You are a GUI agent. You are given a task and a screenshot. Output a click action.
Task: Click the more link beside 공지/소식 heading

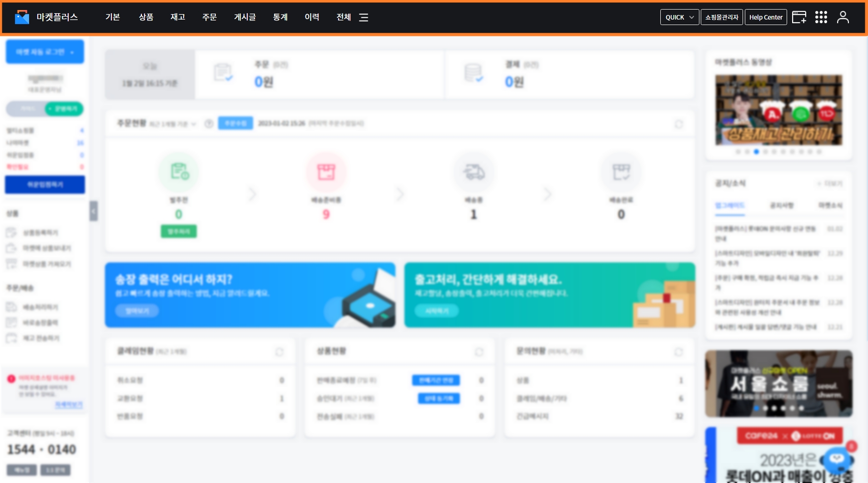coord(830,184)
